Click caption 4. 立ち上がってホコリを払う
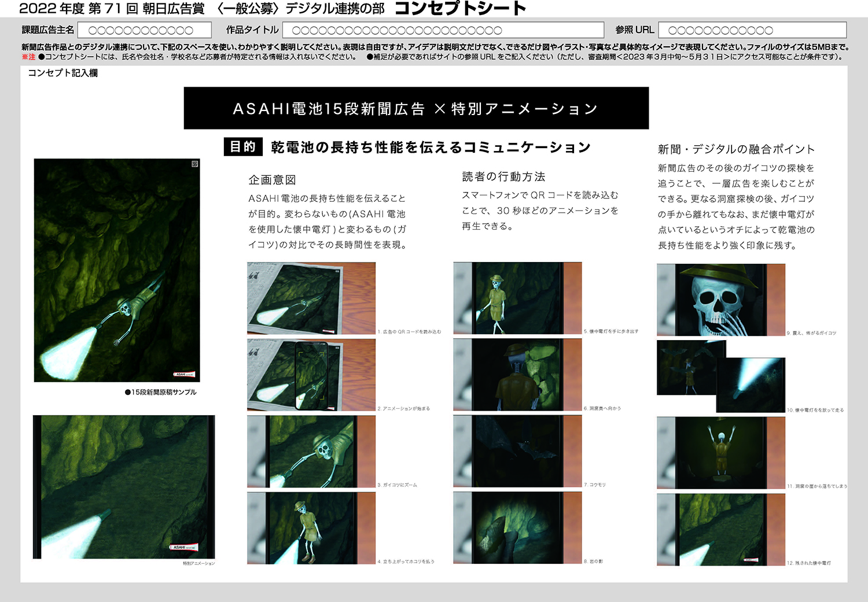Screen dimensions: 868x602 (406, 562)
